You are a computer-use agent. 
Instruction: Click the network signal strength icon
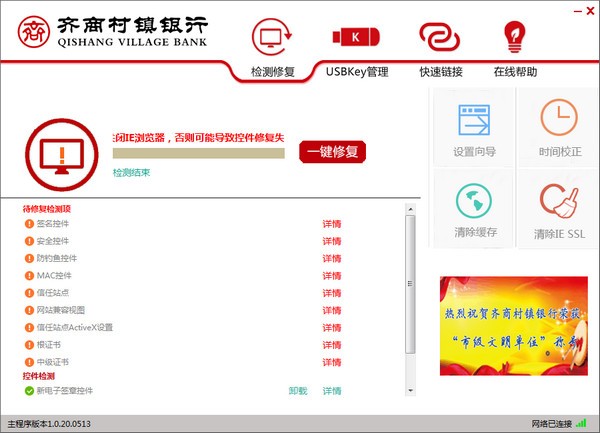click(581, 423)
